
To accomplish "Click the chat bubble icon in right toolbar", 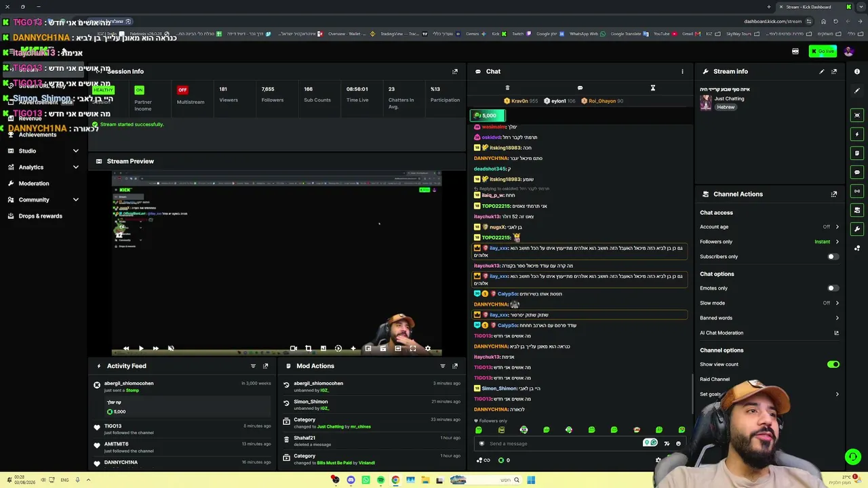I will 857,172.
